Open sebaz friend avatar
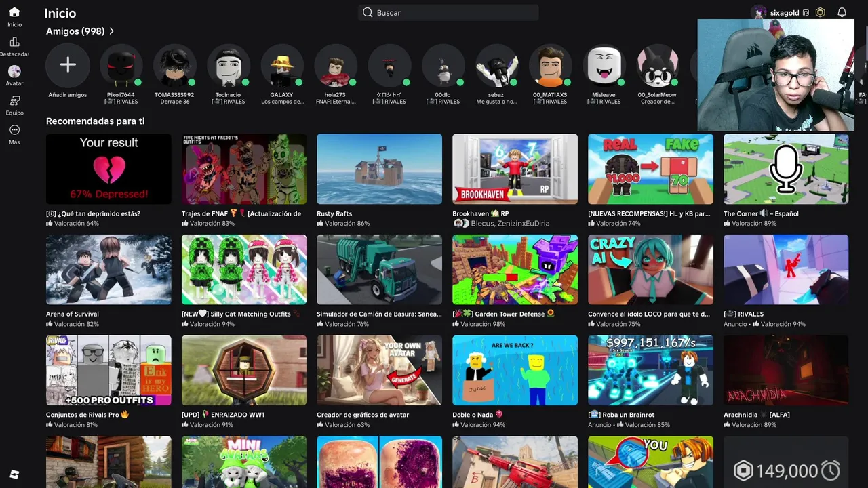Image resolution: width=868 pixels, height=488 pixels. [x=497, y=66]
